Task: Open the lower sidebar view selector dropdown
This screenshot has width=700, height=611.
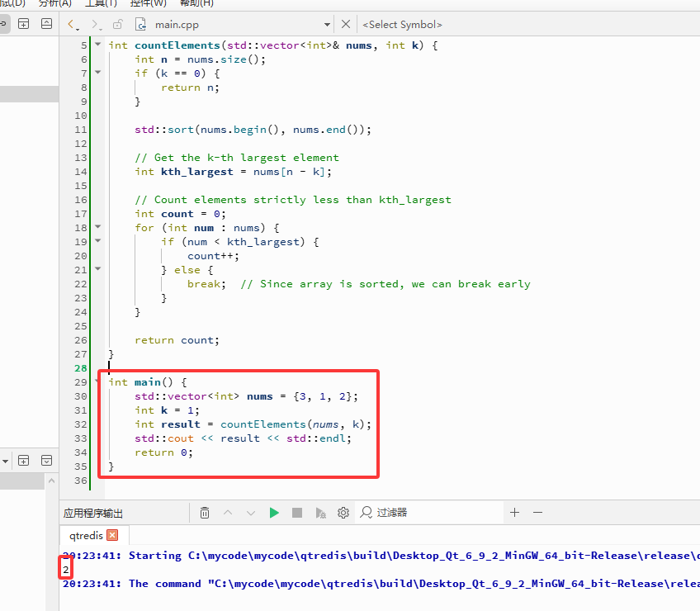Action: tap(5, 461)
